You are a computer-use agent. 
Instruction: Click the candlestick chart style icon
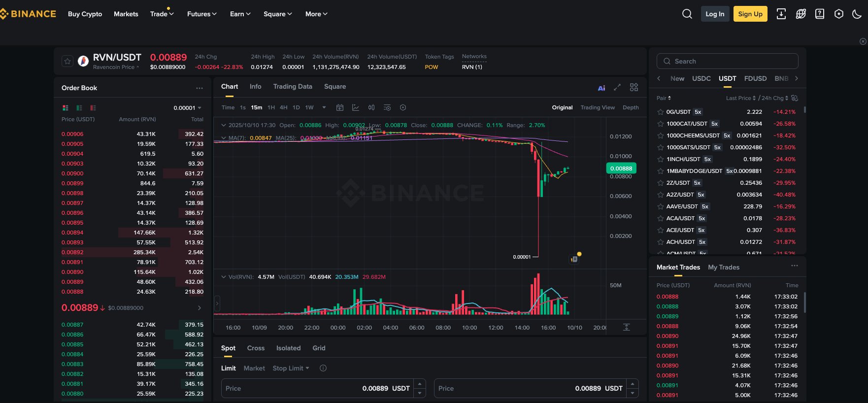coord(371,107)
